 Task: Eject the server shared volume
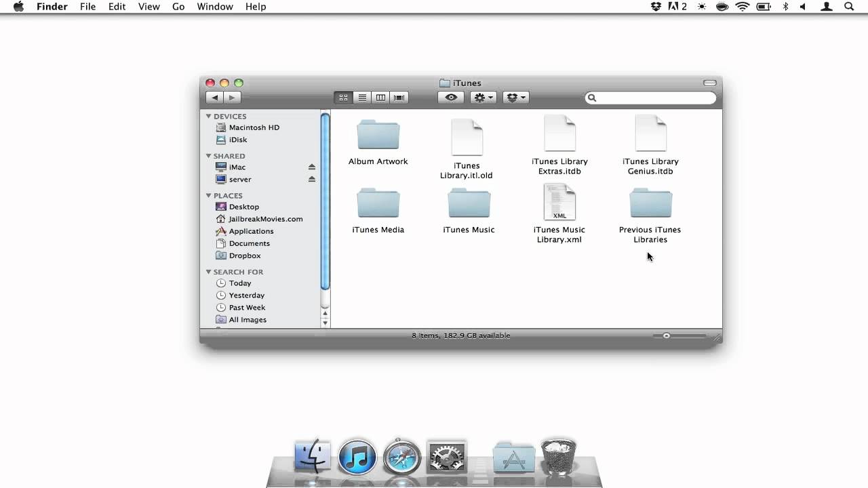[x=312, y=179]
